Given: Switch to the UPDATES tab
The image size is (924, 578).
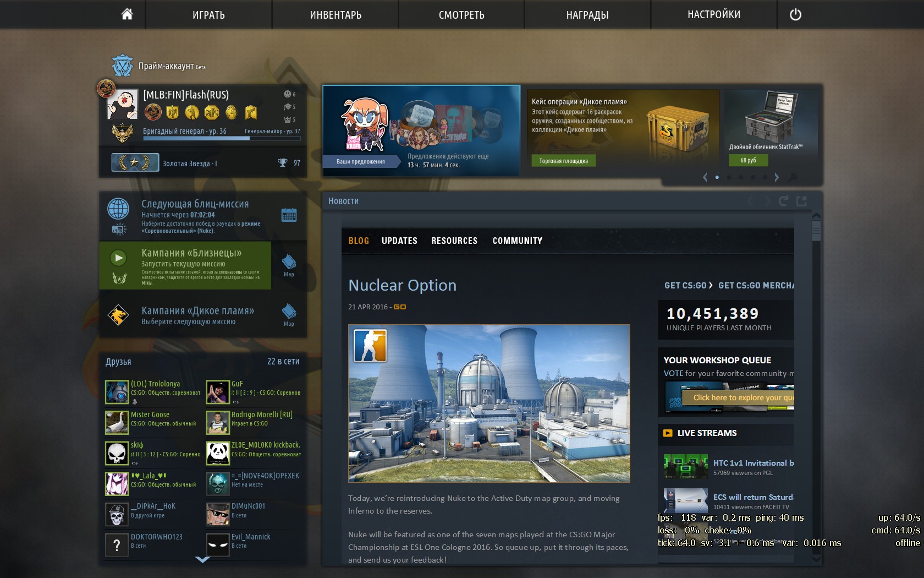Looking at the screenshot, I should [399, 241].
